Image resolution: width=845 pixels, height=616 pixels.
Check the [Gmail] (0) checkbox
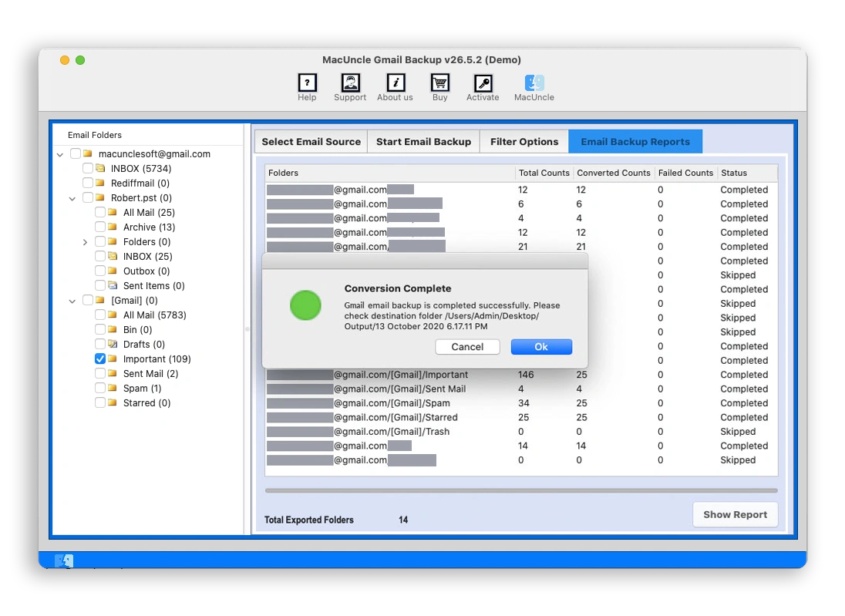click(x=88, y=300)
